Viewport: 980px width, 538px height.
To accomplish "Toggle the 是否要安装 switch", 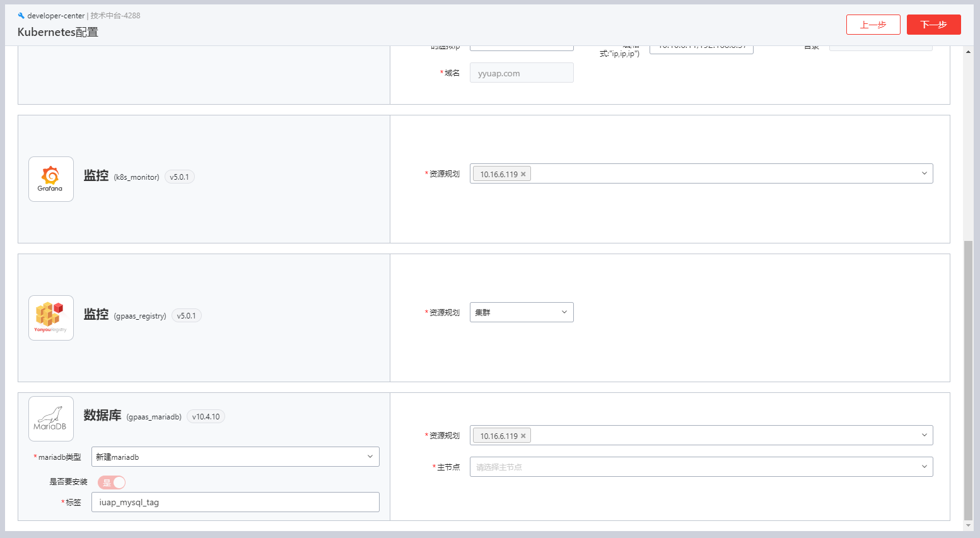I will click(112, 482).
